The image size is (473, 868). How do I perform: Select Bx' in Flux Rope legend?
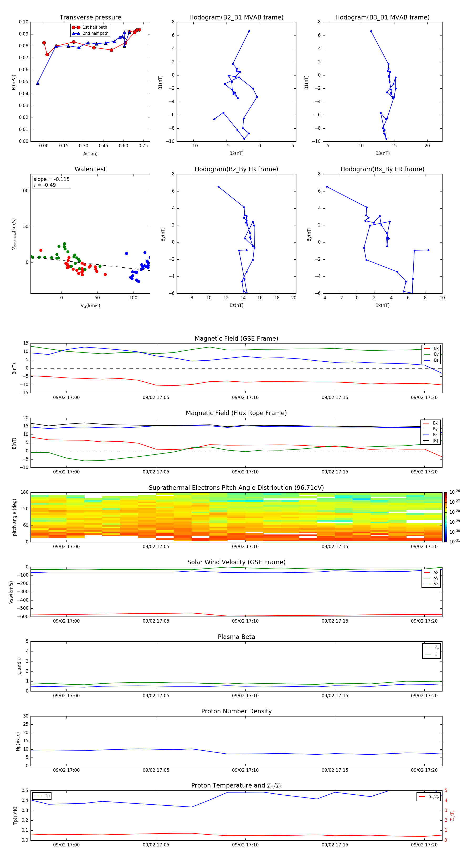pyautogui.click(x=431, y=423)
